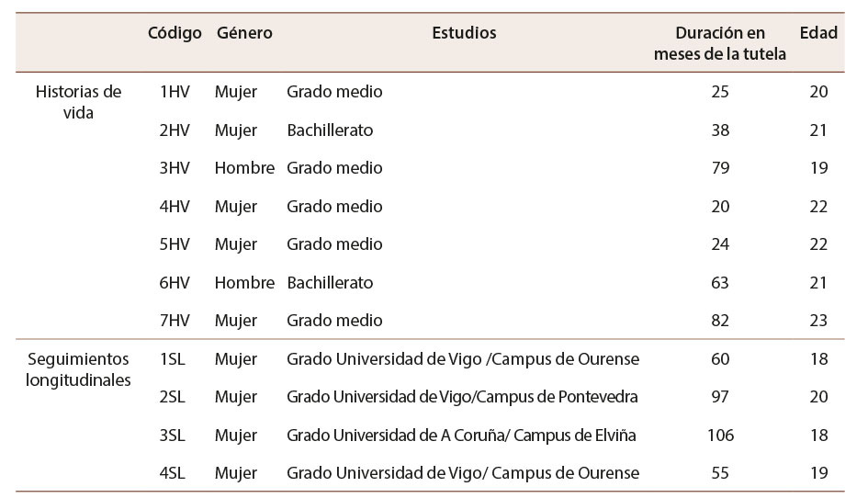This screenshot has width=868, height=498.
Task: Select the duration value 79
Action: click(720, 168)
